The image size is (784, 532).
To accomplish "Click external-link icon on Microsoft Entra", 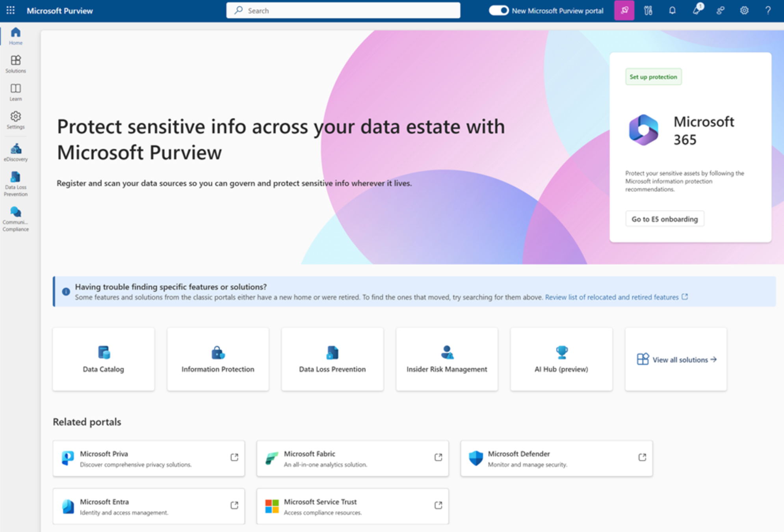I will pos(234,505).
